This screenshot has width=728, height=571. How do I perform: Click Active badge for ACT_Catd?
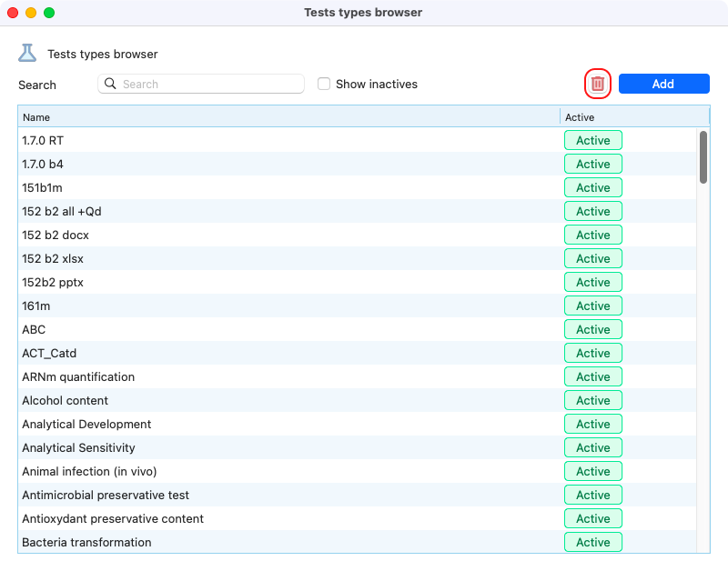click(x=593, y=354)
